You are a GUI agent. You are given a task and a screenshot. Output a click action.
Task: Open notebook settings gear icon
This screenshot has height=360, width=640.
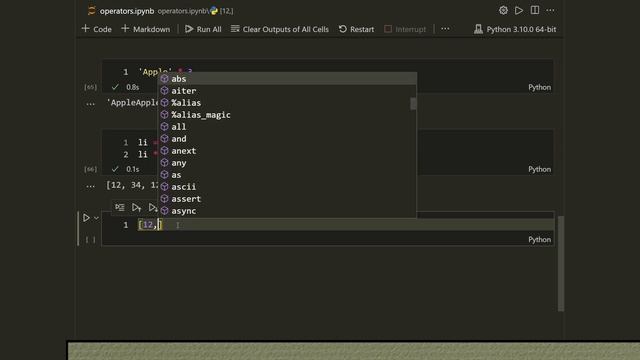coord(503,11)
